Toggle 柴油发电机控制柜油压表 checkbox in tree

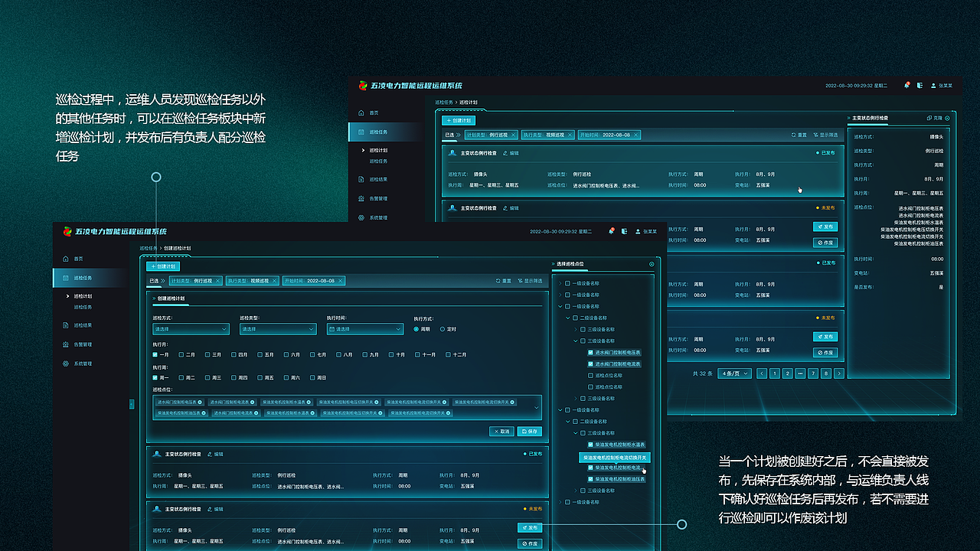coord(590,479)
